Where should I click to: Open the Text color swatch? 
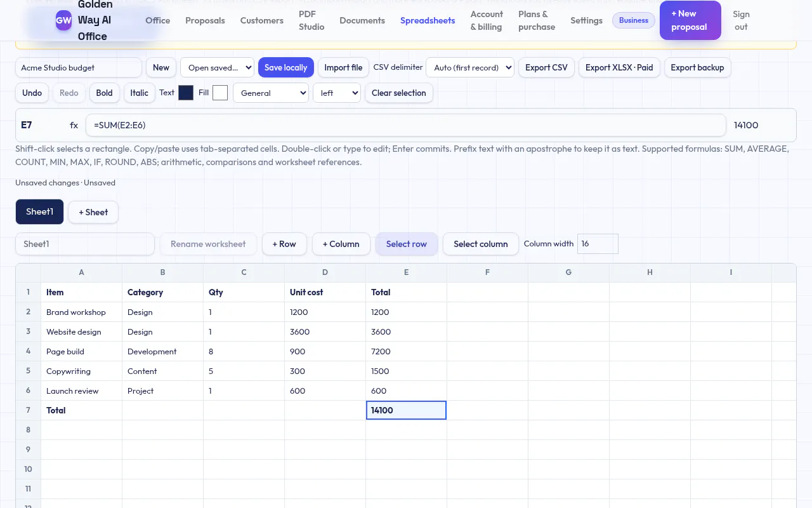186,93
